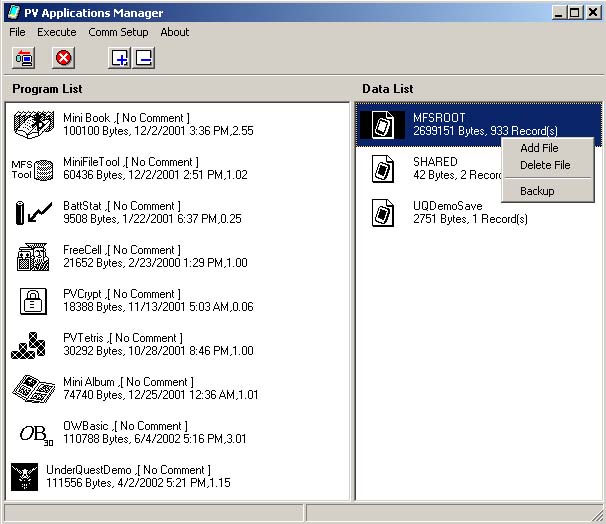Click '110788 Bytes, 6/4/2002 5:16 PM,3.01' details
Viewport: 606px width, 524px height.
pyautogui.click(x=155, y=439)
